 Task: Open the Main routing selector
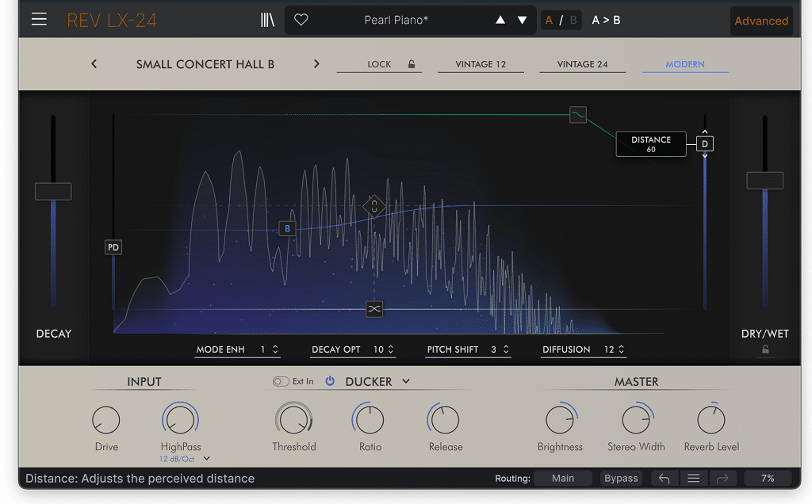[x=563, y=478]
